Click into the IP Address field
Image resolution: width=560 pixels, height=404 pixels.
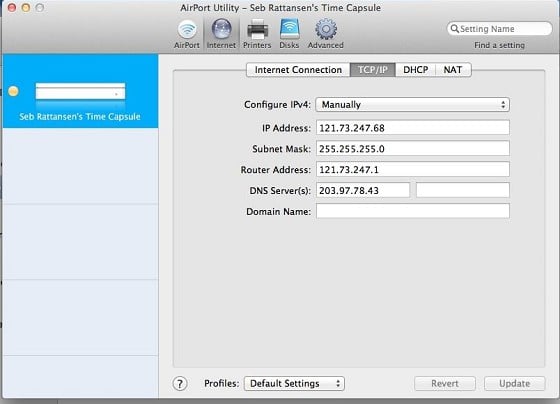(412, 128)
